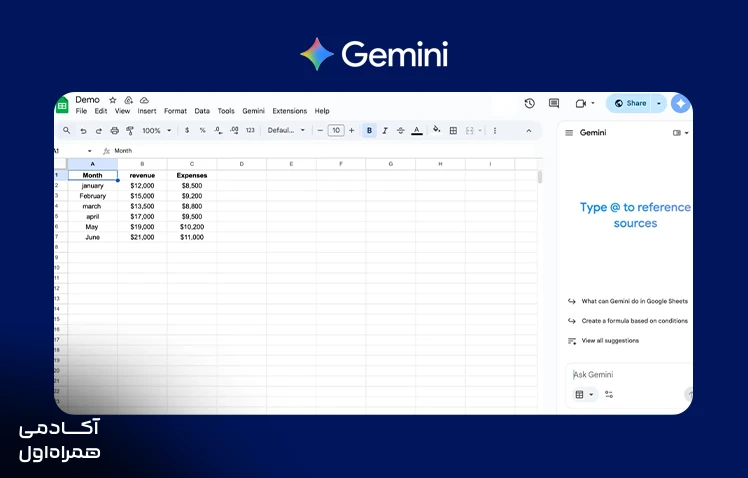748x478 pixels.
Task: Toggle bold formatting
Action: tap(369, 130)
